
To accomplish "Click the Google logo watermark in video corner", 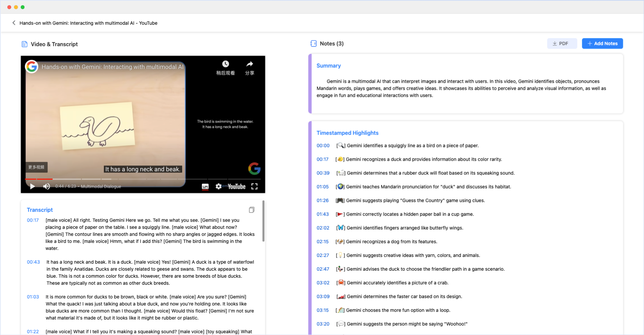I will [x=254, y=169].
